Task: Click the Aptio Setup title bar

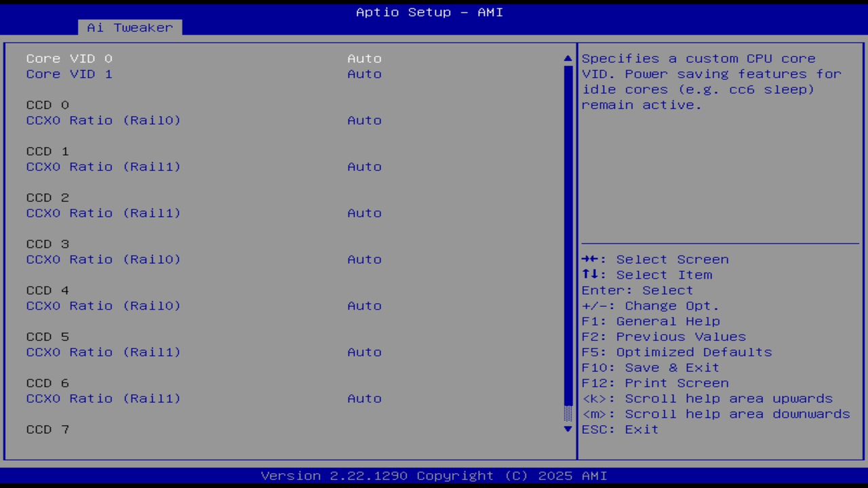Action: click(x=429, y=12)
